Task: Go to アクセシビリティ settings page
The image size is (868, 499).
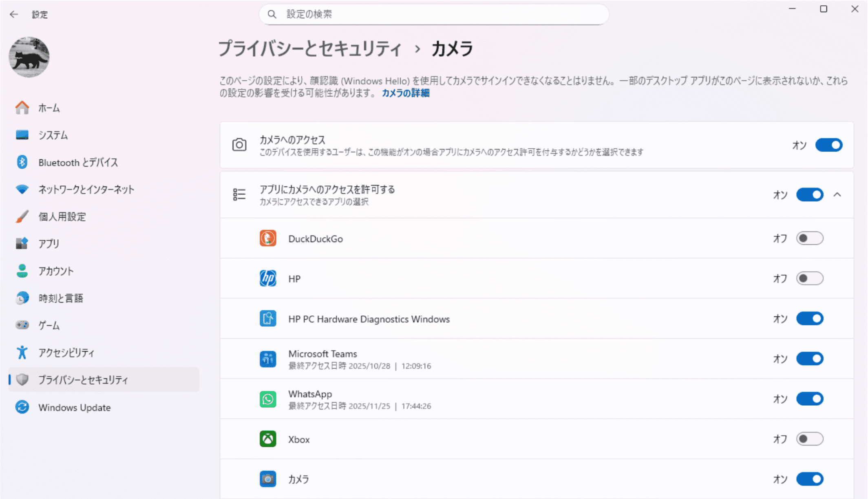Action: click(x=66, y=353)
